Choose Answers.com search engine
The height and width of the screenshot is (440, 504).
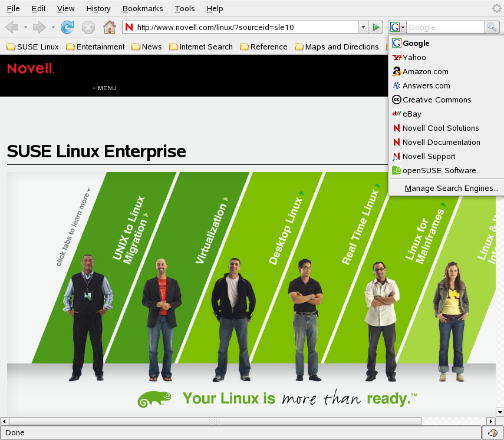446,85
